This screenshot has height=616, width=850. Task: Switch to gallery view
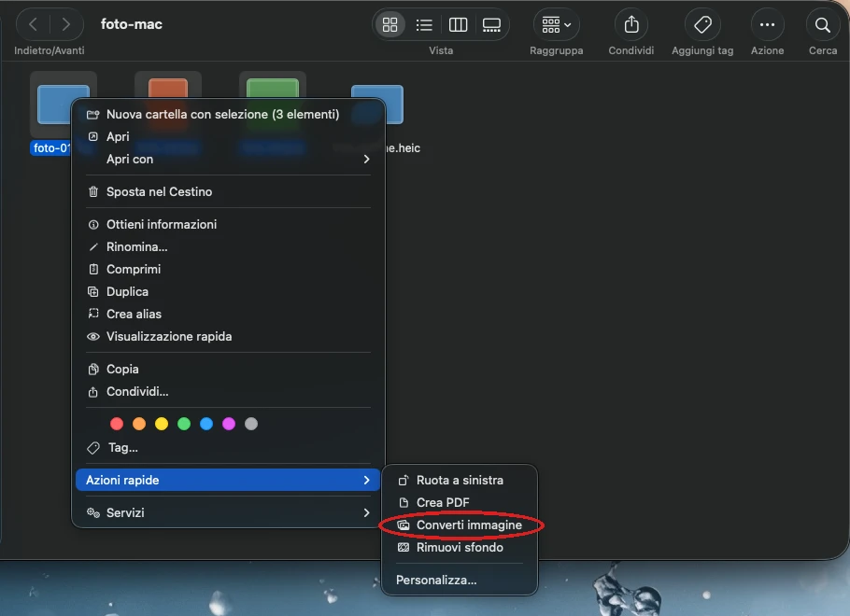click(x=491, y=24)
